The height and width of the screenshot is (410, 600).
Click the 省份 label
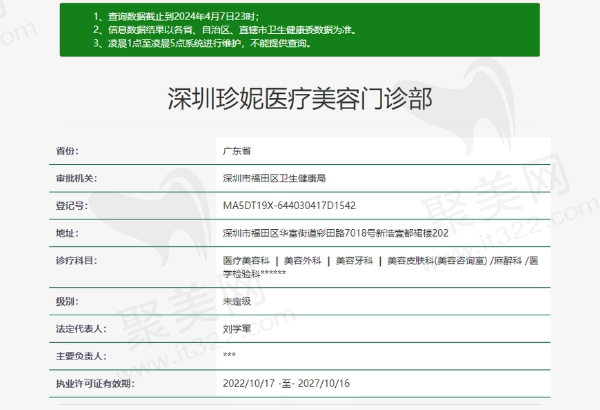pyautogui.click(x=67, y=151)
